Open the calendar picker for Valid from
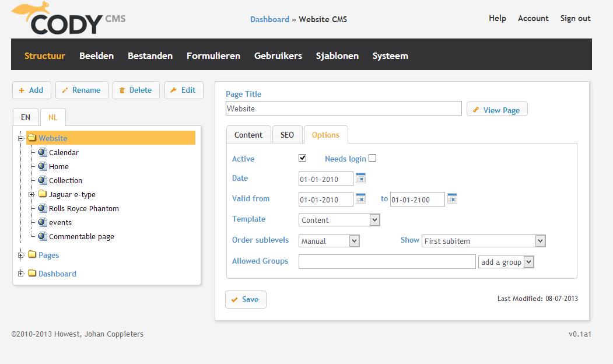 click(x=361, y=198)
